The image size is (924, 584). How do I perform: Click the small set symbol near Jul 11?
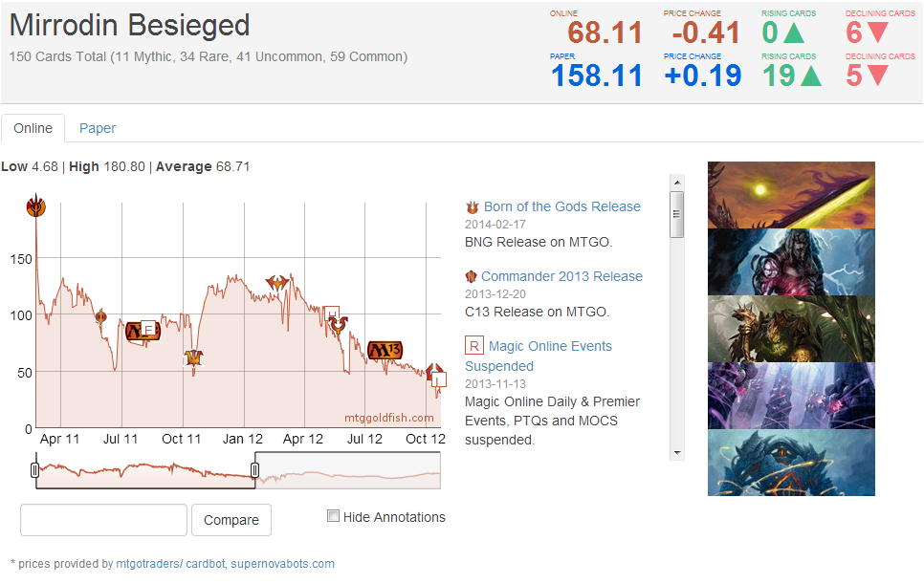[99, 315]
